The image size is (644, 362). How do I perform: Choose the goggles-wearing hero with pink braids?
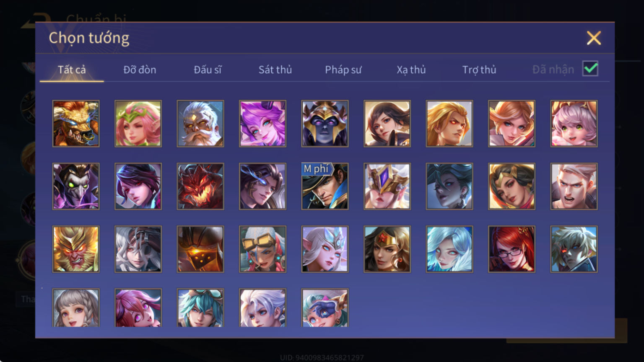coord(262,249)
